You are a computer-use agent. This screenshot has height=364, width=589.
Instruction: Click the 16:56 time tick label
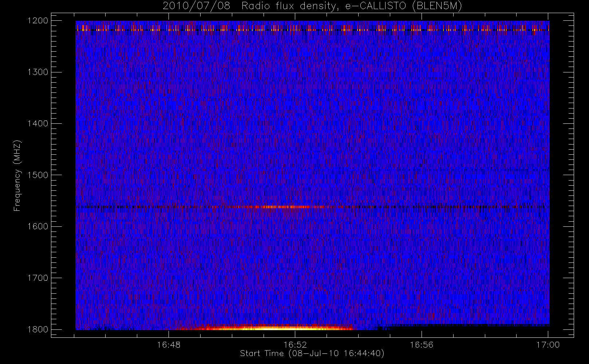(x=422, y=345)
